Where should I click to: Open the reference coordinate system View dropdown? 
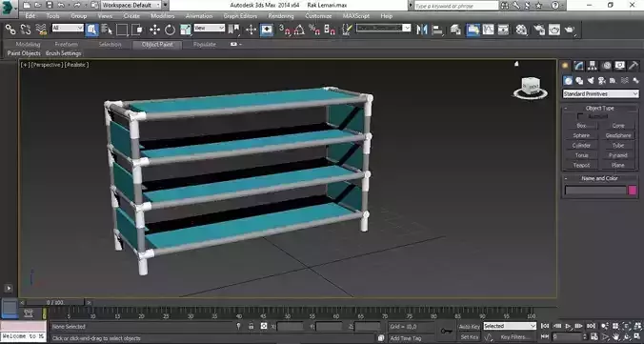coord(210,28)
